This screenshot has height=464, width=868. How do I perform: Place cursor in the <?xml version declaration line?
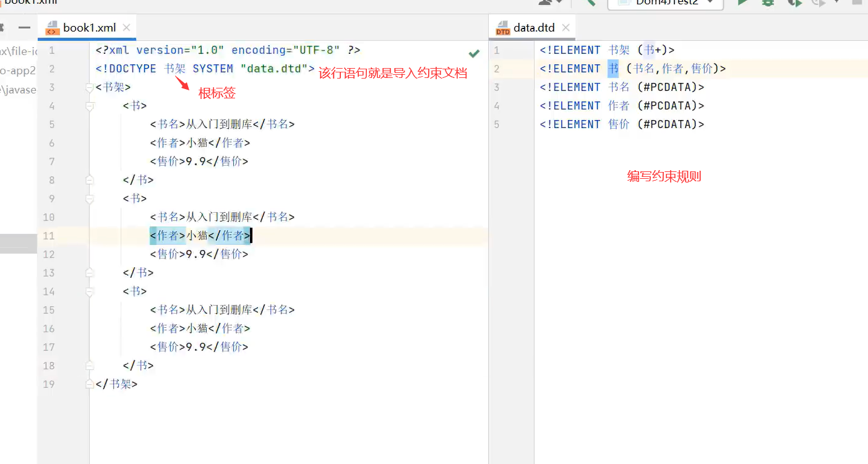[x=228, y=50]
